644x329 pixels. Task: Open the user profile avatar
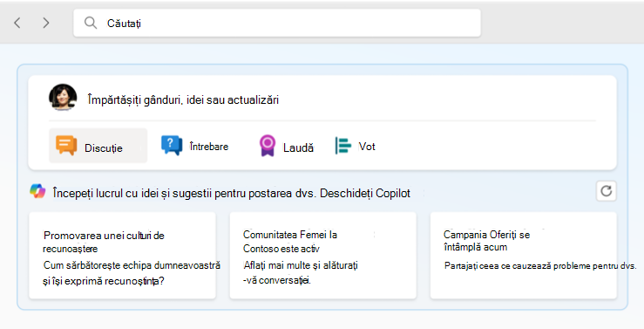point(63,98)
